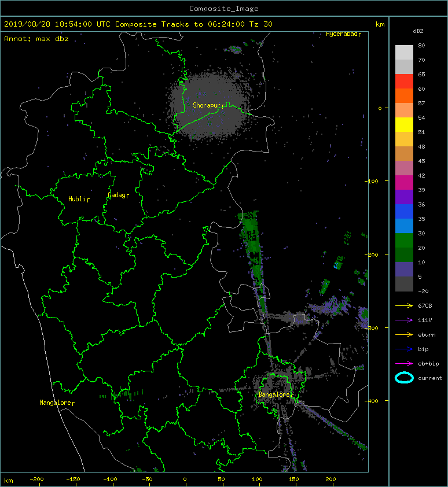Click the 67CB legend label
448x487 pixels.
click(x=425, y=305)
